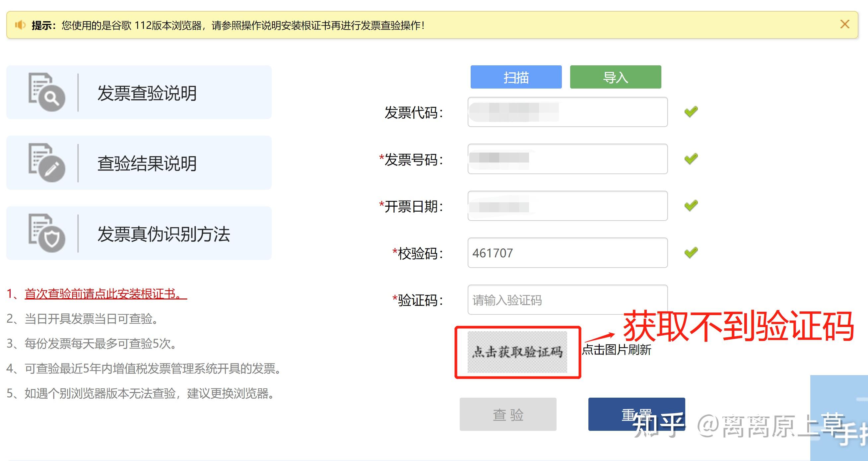Click the document pencil icon for 查验结果说明

tap(46, 163)
